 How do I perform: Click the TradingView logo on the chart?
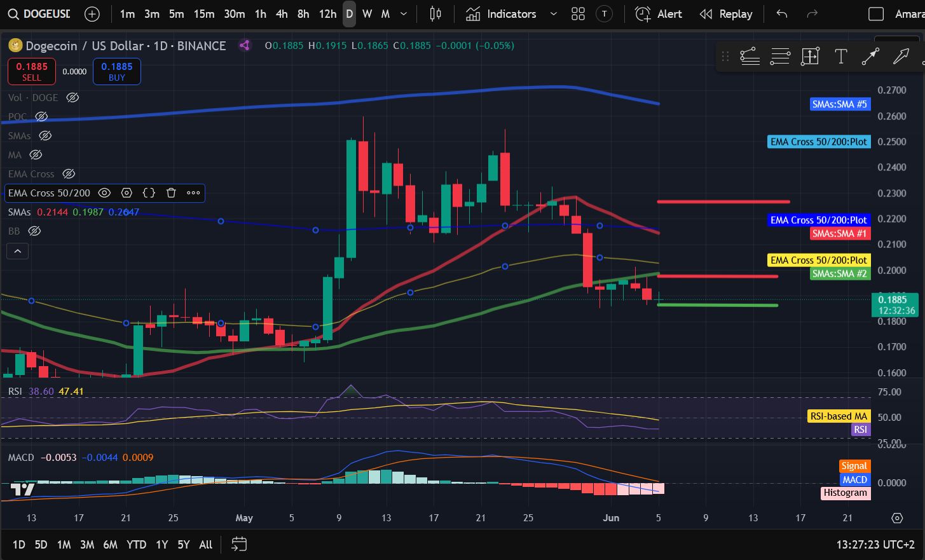tap(23, 489)
